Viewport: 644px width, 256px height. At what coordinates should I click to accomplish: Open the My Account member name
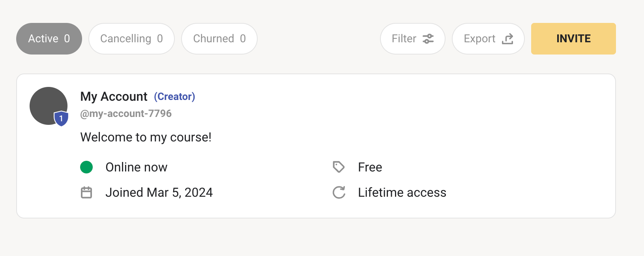(x=114, y=96)
